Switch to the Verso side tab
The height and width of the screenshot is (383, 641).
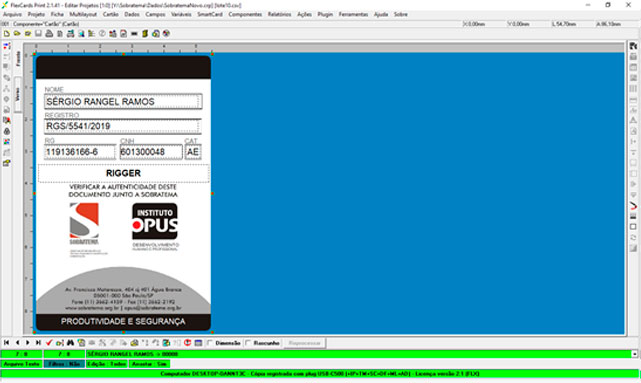[18, 94]
